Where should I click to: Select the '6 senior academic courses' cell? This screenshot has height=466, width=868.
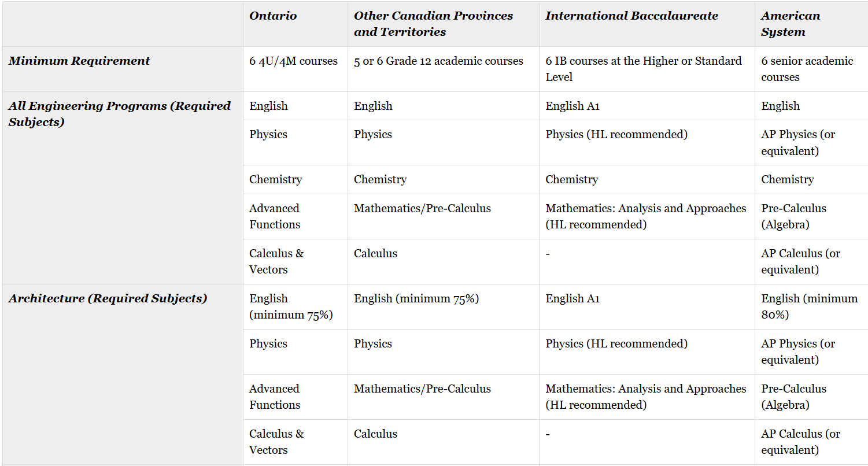[x=807, y=69]
